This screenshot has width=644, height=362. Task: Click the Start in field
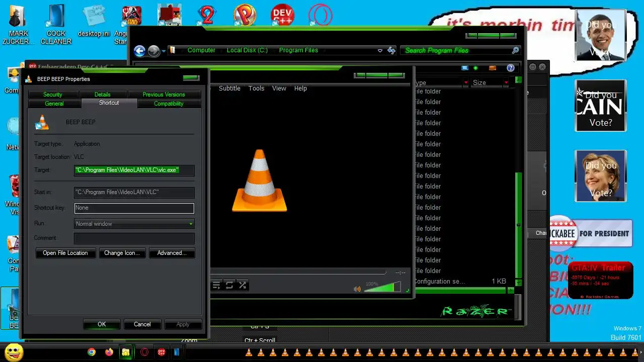click(x=134, y=192)
